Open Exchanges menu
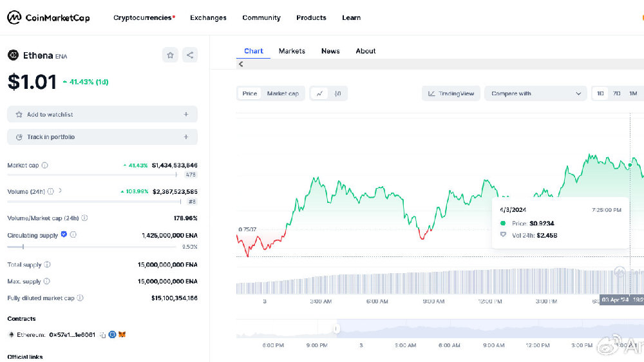The width and height of the screenshot is (644, 362). [x=208, y=17]
